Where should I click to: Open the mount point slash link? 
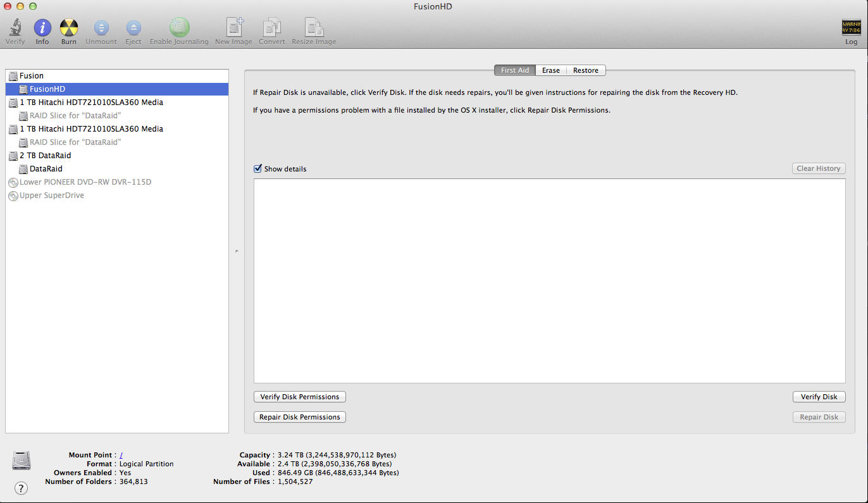tap(121, 455)
